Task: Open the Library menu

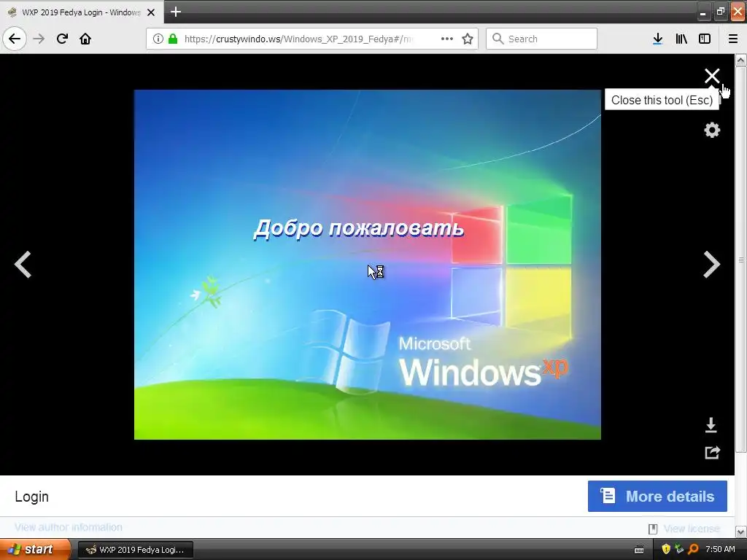Action: [681, 39]
